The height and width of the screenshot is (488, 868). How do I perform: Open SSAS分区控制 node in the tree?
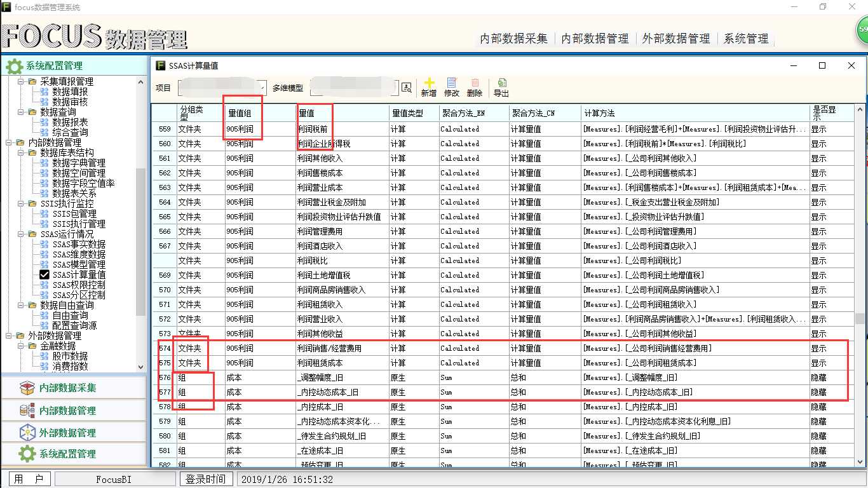click(x=79, y=295)
